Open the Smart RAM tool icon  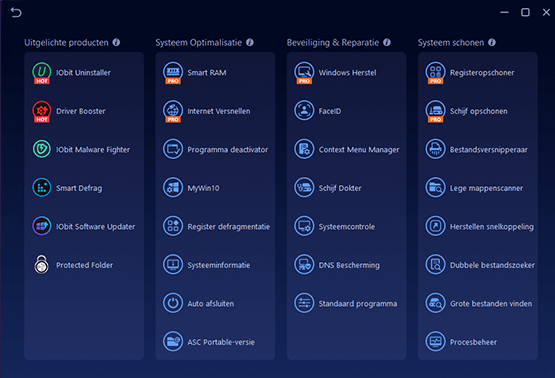click(173, 72)
